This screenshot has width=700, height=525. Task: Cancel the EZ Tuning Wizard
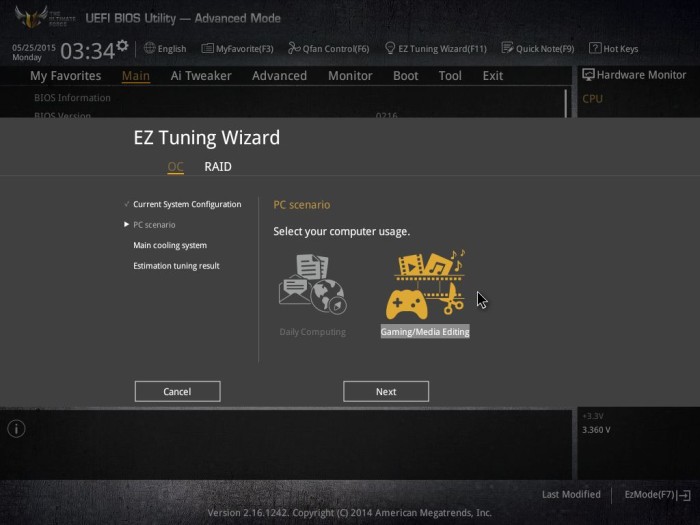pyautogui.click(x=177, y=392)
